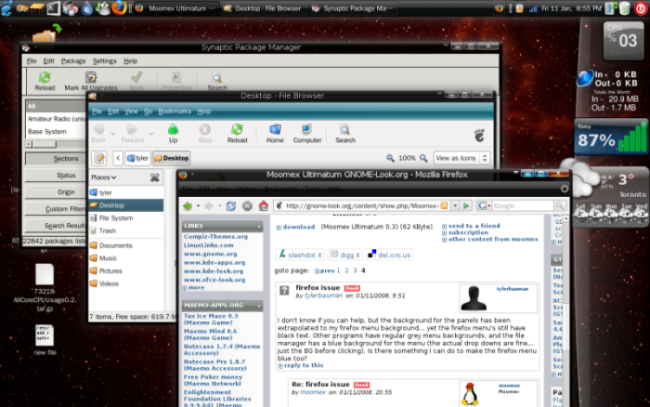
Task: Click the Search icon in Synaptic toolbar
Action: (x=217, y=78)
